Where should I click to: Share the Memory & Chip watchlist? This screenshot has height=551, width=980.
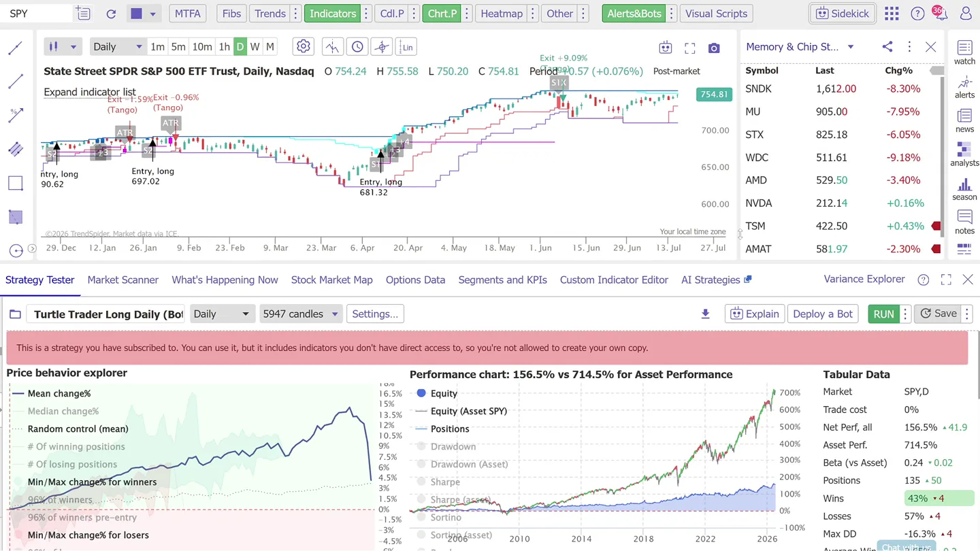[887, 47]
